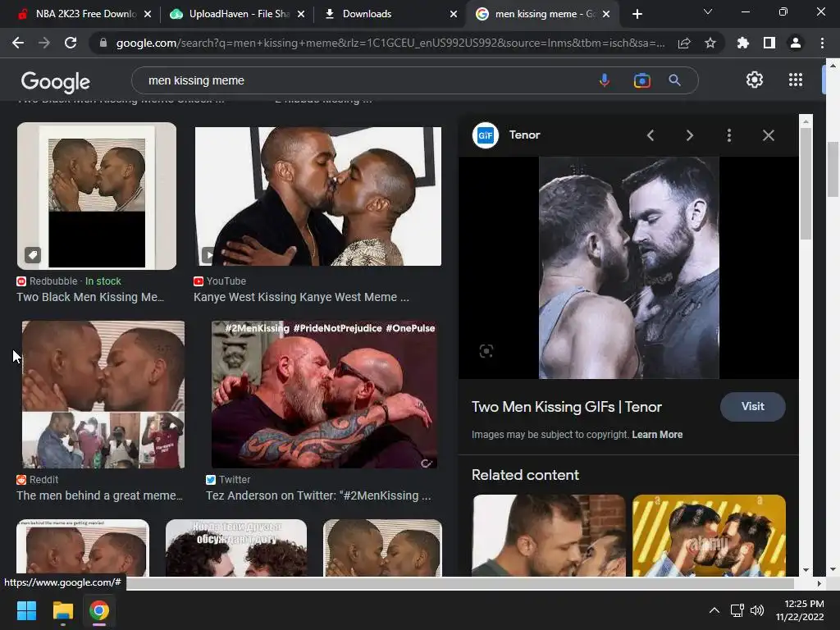The height and width of the screenshot is (630, 840).
Task: Open the large Tenor preview image
Action: click(628, 267)
